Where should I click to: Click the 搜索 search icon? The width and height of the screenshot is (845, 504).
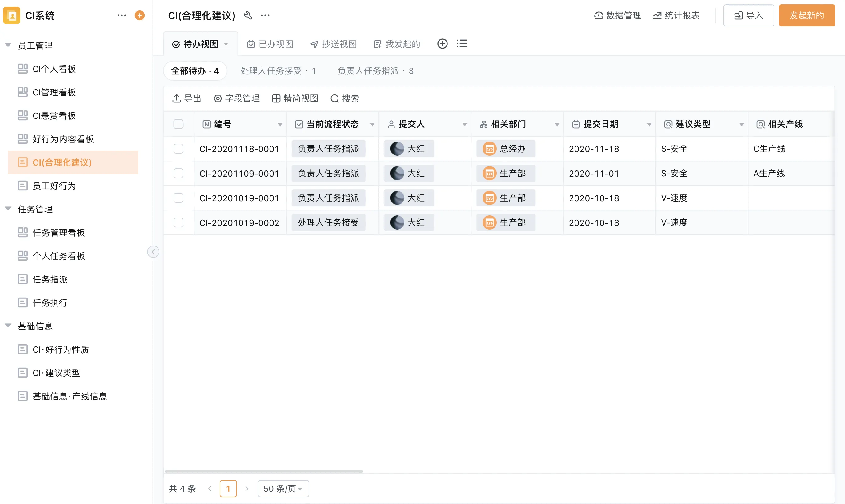click(x=335, y=98)
